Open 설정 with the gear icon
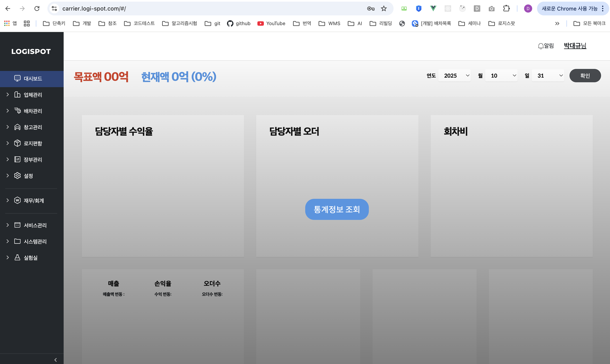Image resolution: width=610 pixels, height=364 pixels. (x=17, y=176)
